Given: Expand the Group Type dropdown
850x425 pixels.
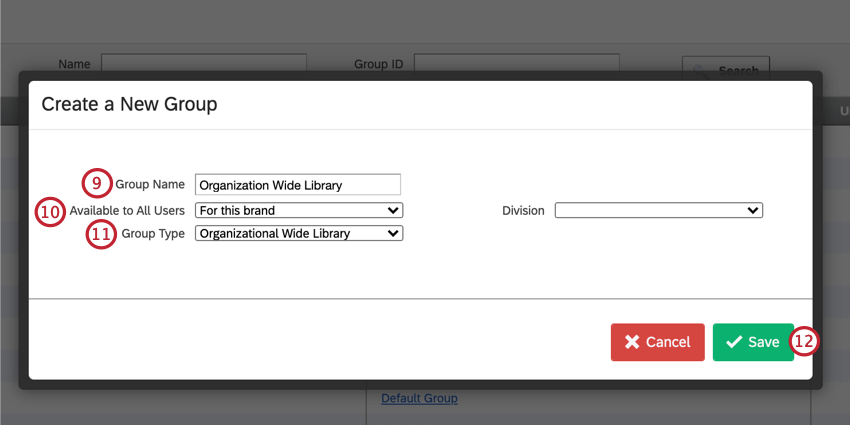Looking at the screenshot, I should [x=299, y=234].
